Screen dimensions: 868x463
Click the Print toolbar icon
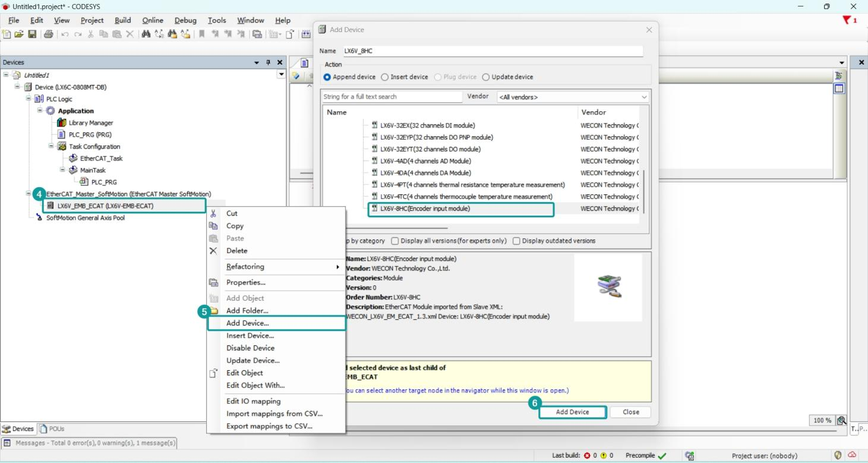[48, 34]
